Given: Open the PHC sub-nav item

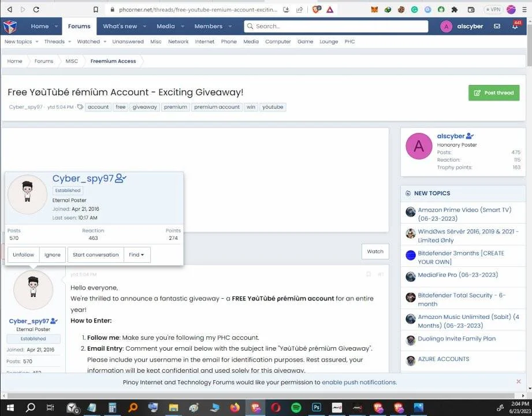Looking at the screenshot, I should click(349, 42).
